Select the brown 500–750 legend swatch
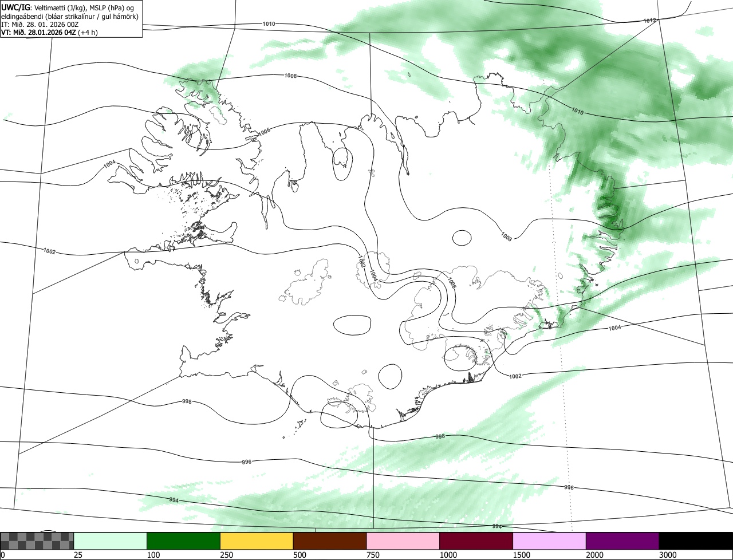 coord(330,541)
